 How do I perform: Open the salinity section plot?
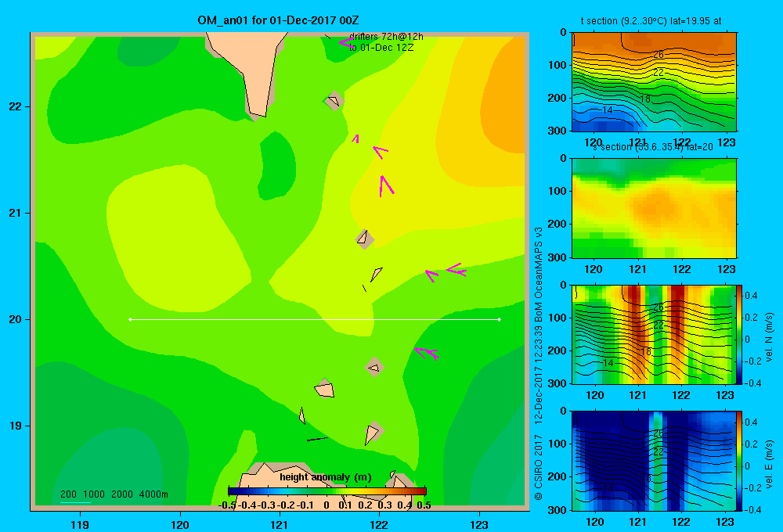(654, 208)
